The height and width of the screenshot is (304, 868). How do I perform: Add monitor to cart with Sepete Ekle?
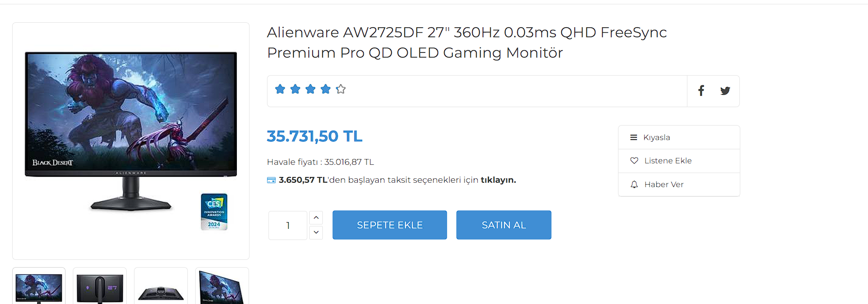(x=389, y=225)
